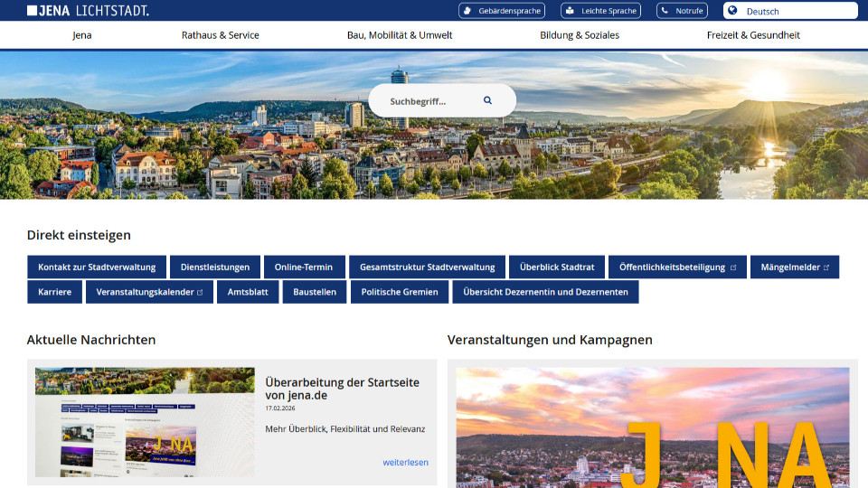Open Öffentlichkeitsbeteiligung external link
The height and width of the screenshot is (488, 868).
677,267
